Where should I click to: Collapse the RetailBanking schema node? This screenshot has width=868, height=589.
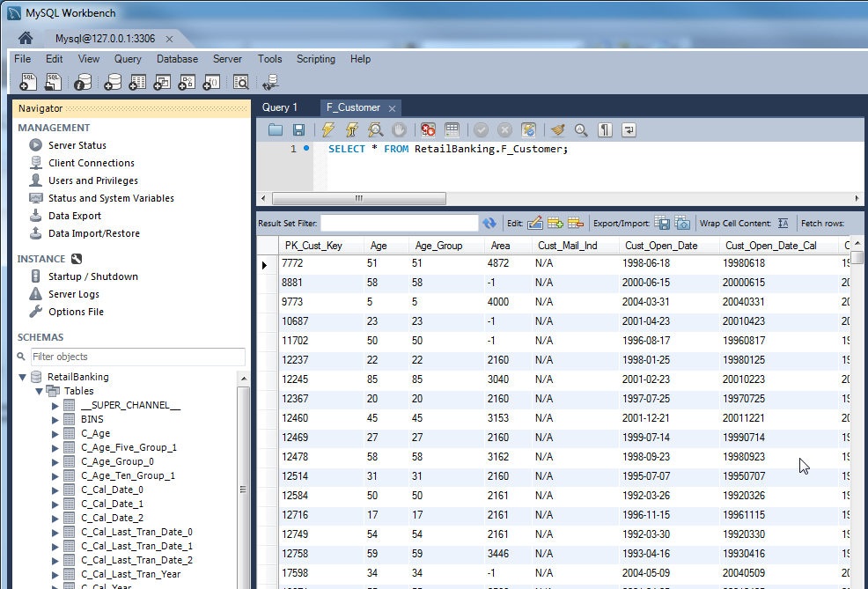coord(24,377)
